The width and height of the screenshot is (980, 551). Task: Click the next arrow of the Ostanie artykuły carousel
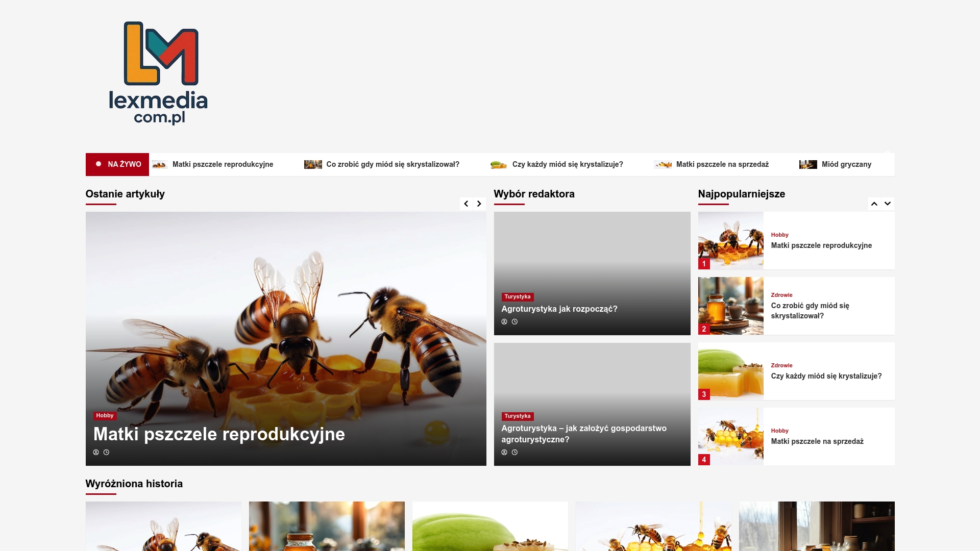coord(479,204)
